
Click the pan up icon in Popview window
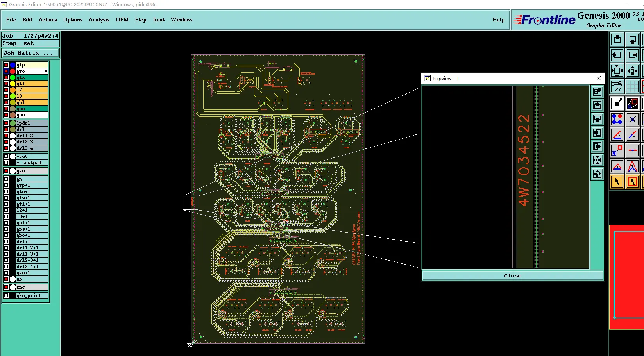tap(597, 105)
